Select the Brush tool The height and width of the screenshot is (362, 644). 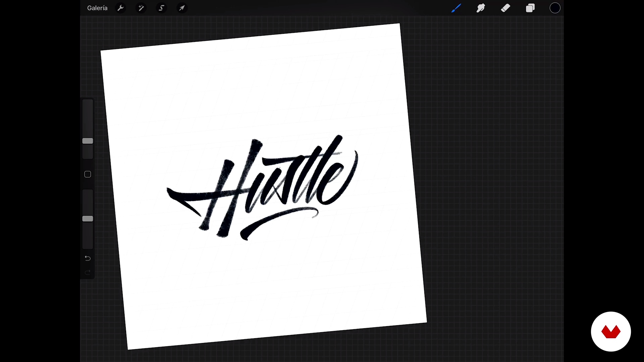click(456, 8)
